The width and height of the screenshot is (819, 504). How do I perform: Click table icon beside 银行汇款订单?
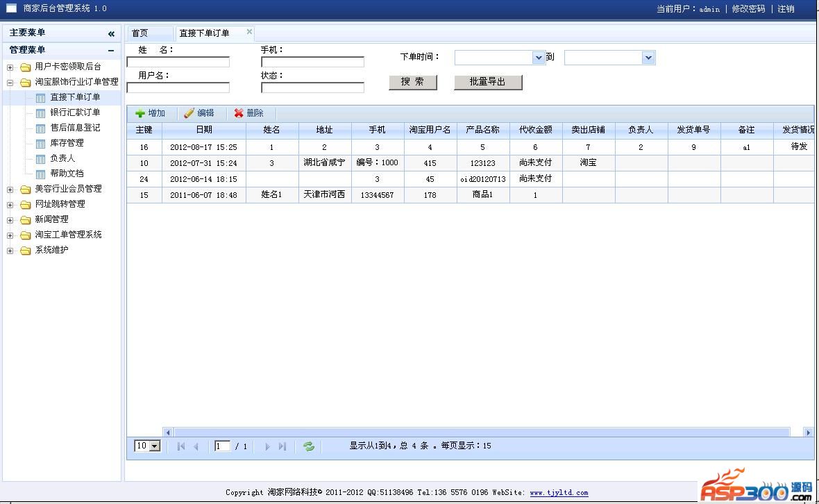pyautogui.click(x=40, y=113)
